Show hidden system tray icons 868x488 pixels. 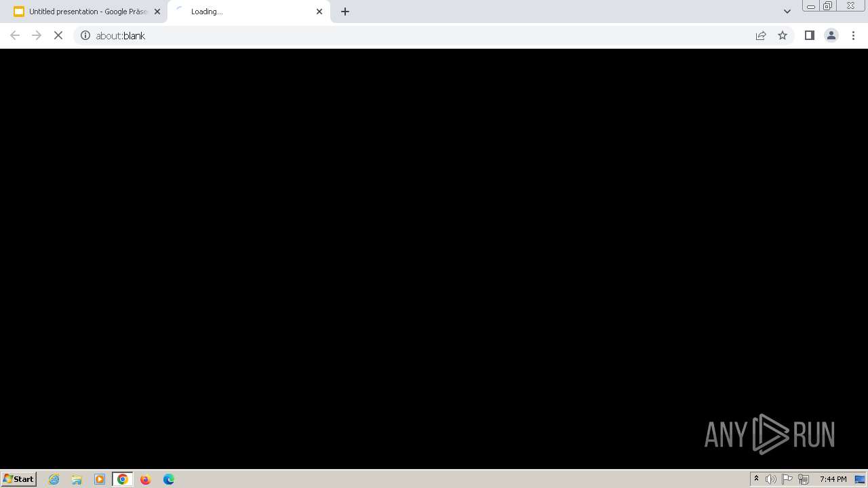pos(756,479)
